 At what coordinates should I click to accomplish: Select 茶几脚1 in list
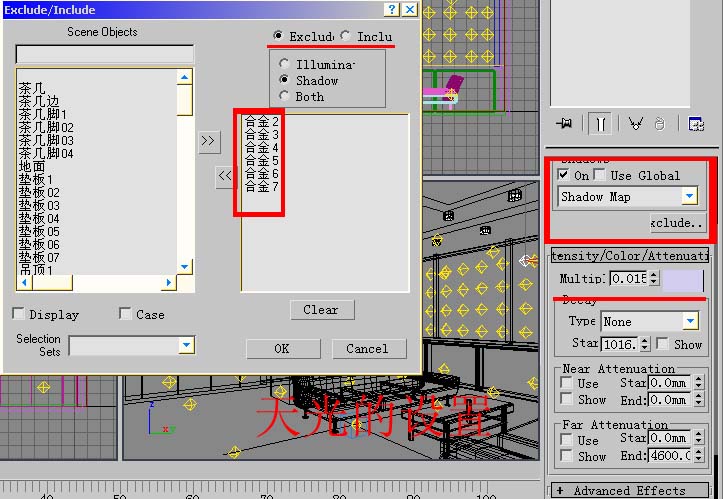pyautogui.click(x=42, y=114)
